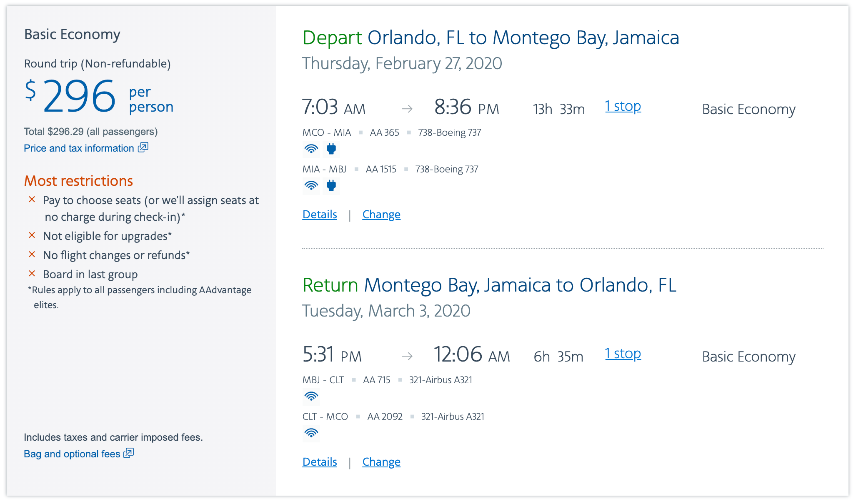Click power outlet icon for AA 365
Screen dimensions: 856x504
coord(331,149)
